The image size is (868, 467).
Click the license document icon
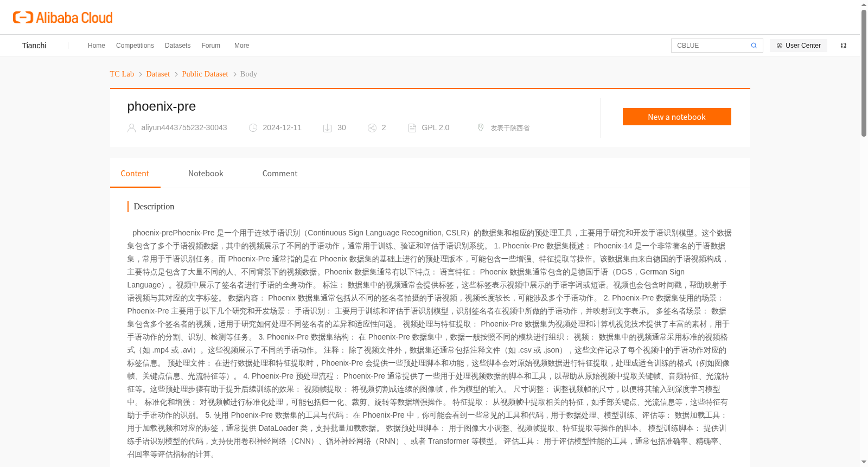412,128
